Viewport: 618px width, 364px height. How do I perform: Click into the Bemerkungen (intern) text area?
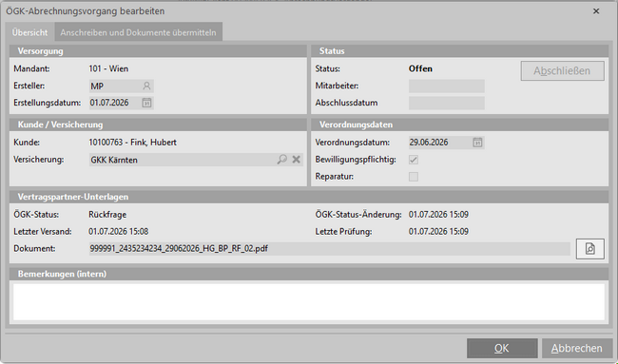pyautogui.click(x=309, y=302)
